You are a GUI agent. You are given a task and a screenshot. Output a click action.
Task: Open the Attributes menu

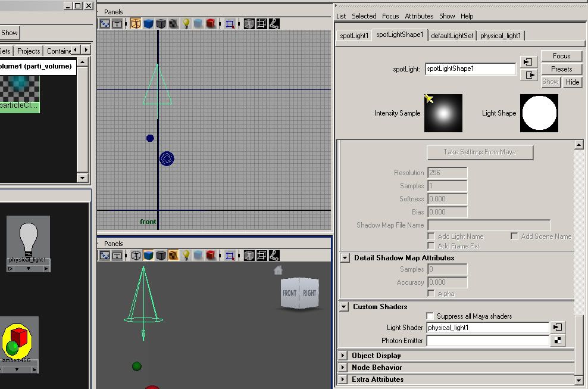pos(419,16)
